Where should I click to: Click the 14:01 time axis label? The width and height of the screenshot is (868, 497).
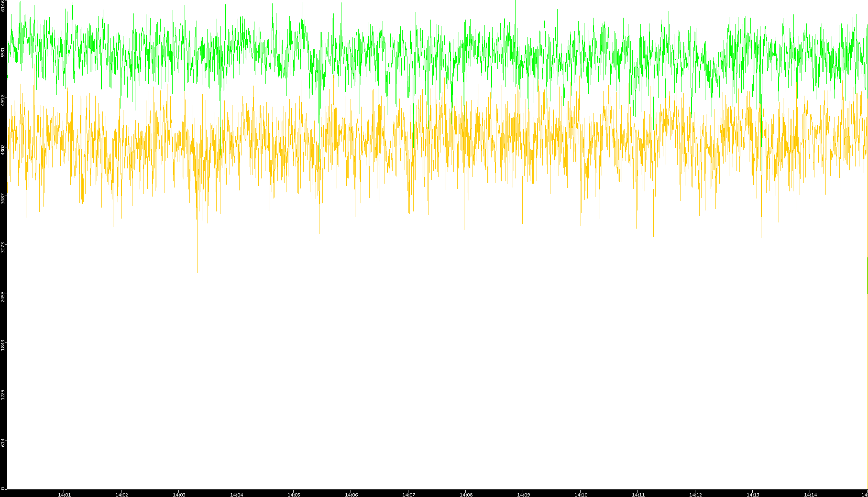[x=64, y=494]
